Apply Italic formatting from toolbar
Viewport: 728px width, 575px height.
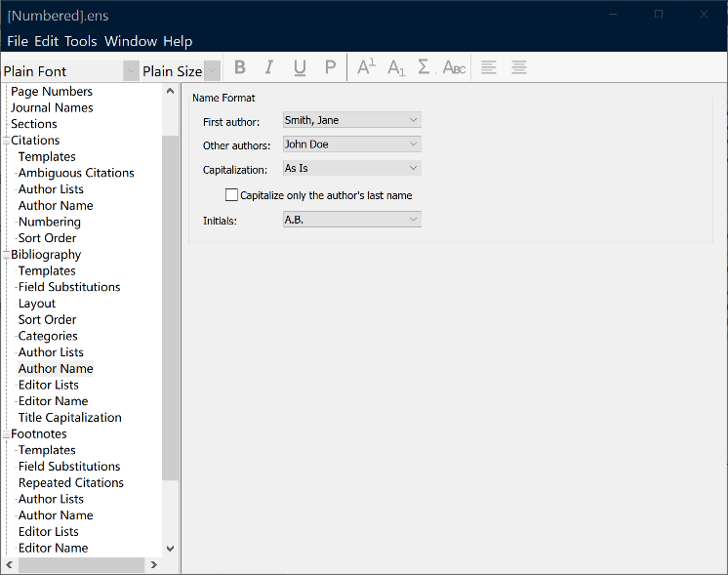269,67
